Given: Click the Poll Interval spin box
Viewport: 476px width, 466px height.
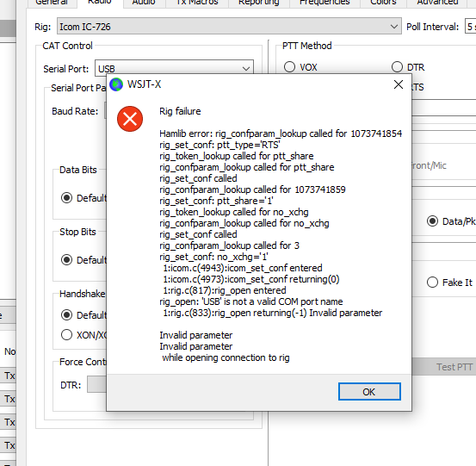Looking at the screenshot, I should click(470, 27).
